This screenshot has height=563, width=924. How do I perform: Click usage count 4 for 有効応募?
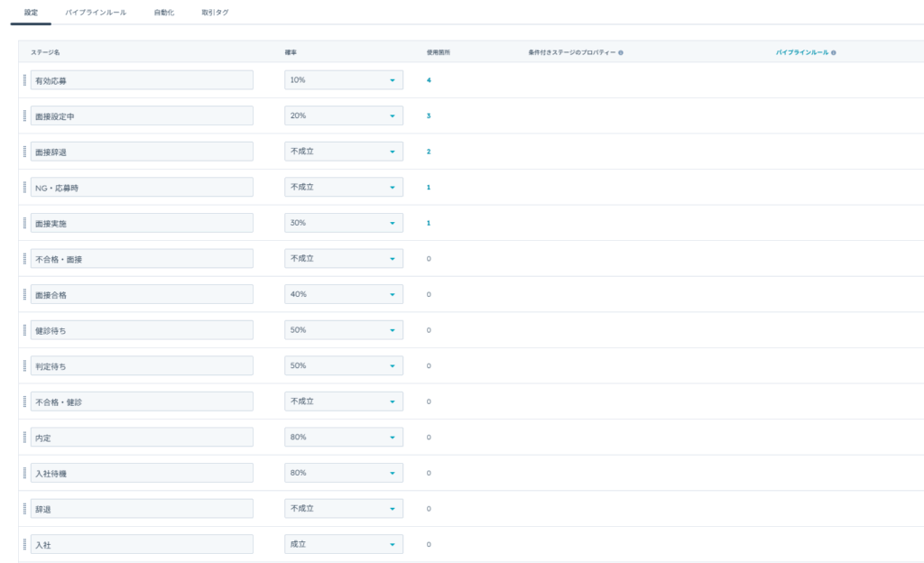(429, 80)
